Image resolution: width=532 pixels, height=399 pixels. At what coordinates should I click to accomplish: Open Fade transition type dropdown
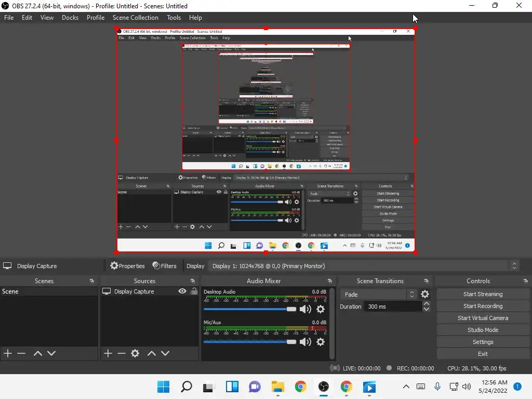379,294
